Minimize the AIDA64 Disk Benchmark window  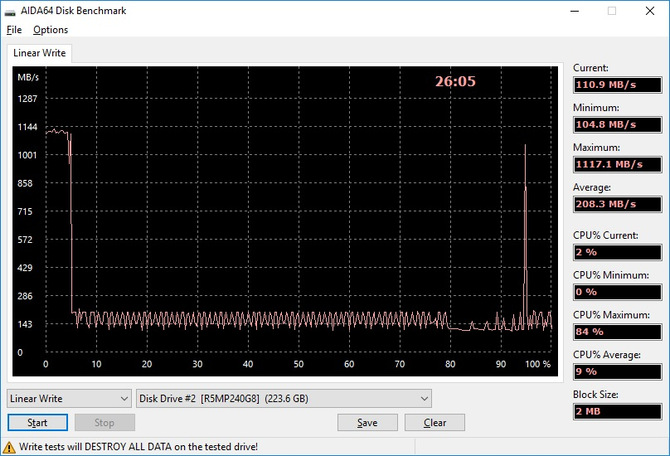pyautogui.click(x=575, y=11)
